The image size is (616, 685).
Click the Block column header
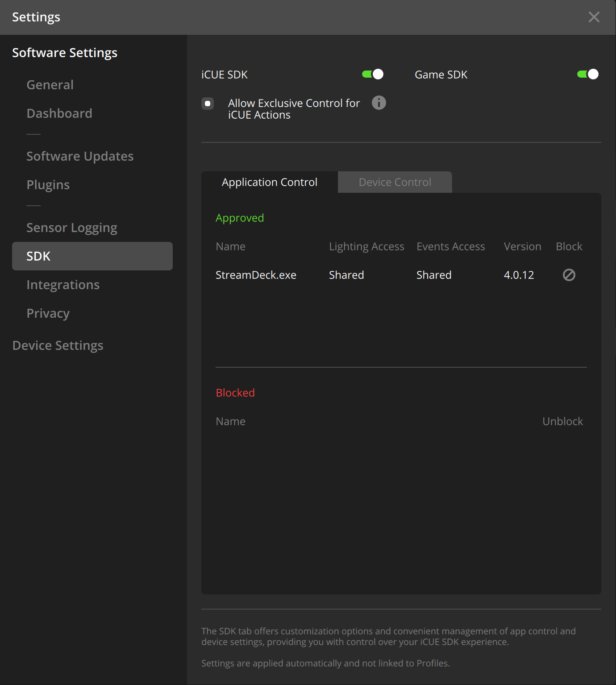coord(569,246)
